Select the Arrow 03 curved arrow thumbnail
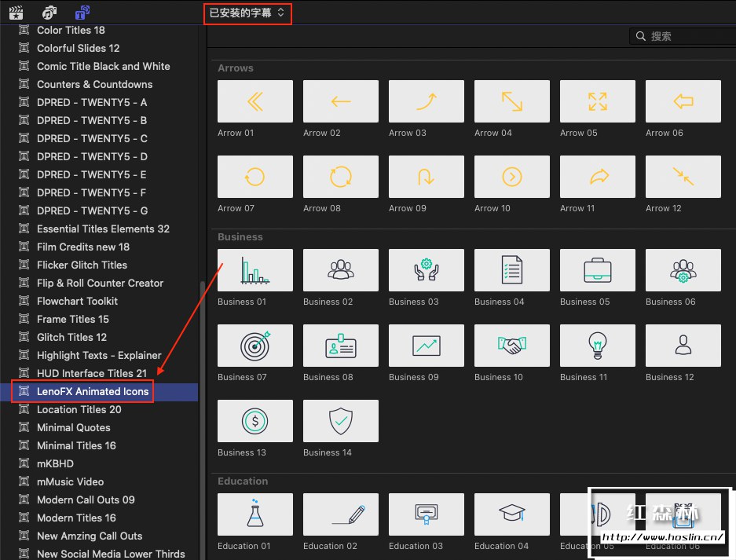The width and height of the screenshot is (736, 560). click(427, 101)
